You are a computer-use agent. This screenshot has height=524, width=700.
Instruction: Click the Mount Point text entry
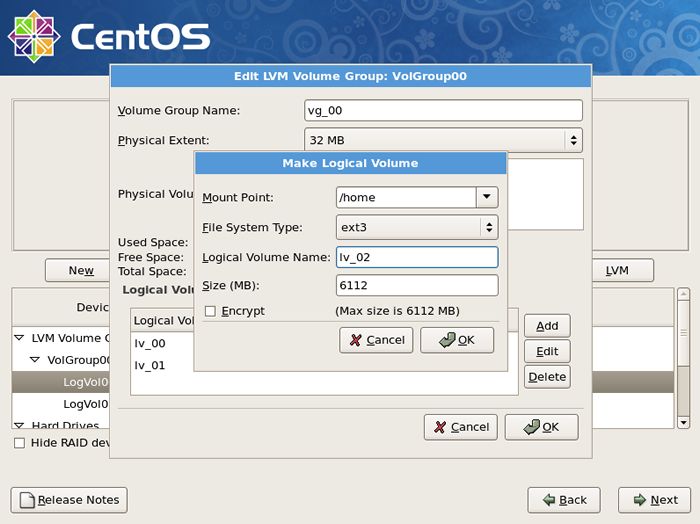point(406,197)
